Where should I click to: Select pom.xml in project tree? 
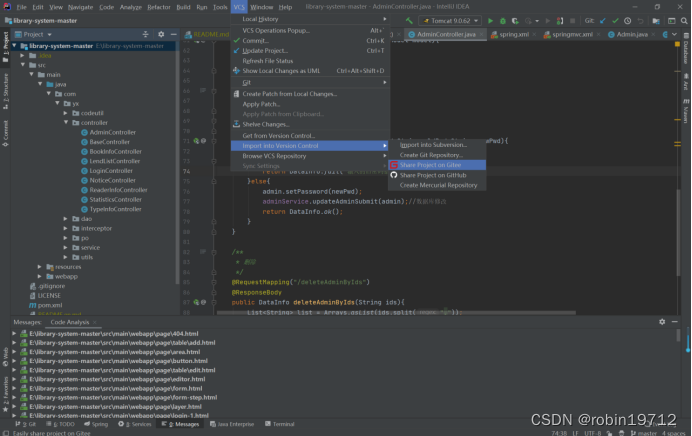point(46,305)
